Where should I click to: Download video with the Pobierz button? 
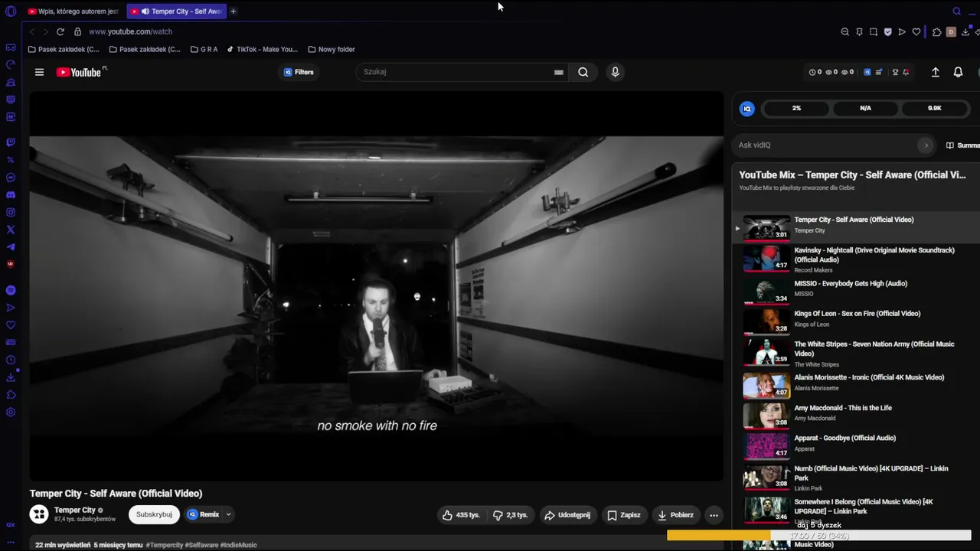click(676, 515)
